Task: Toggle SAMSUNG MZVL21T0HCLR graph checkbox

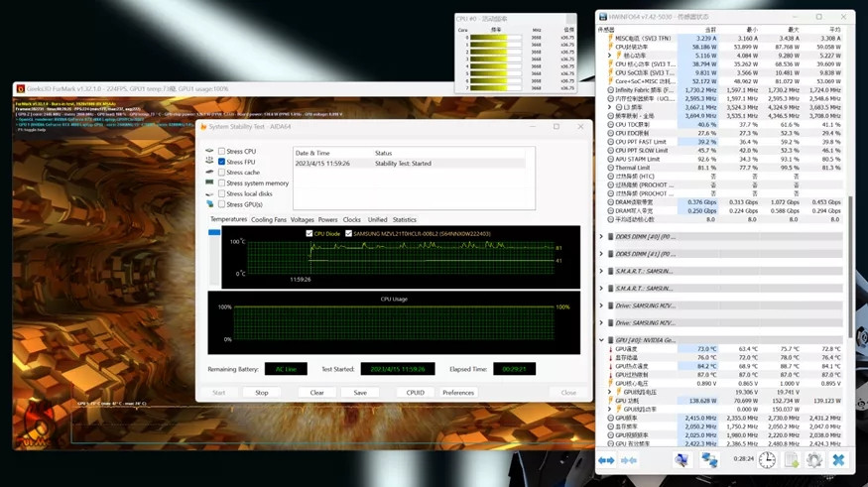Action: coord(348,233)
